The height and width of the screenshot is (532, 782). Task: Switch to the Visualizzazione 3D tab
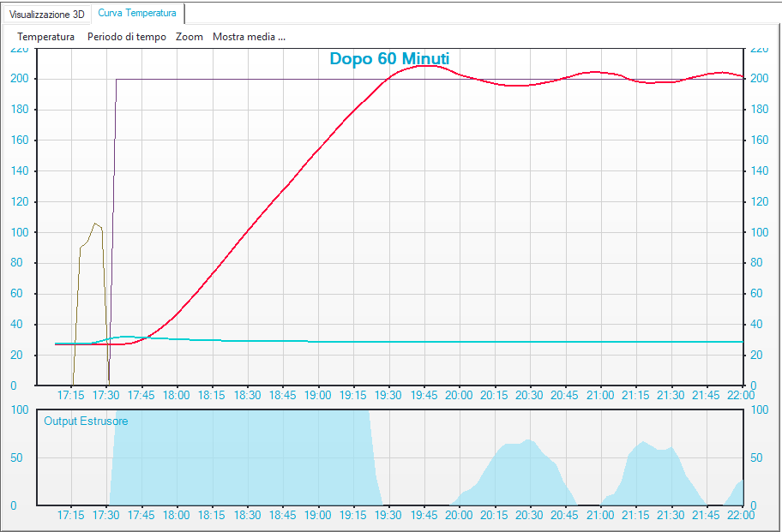47,14
